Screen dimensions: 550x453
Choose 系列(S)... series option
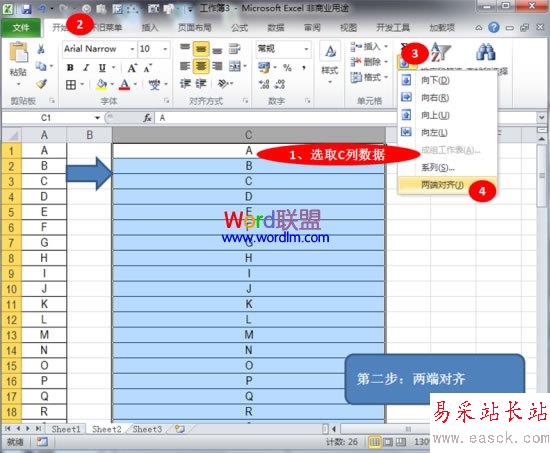point(448,168)
